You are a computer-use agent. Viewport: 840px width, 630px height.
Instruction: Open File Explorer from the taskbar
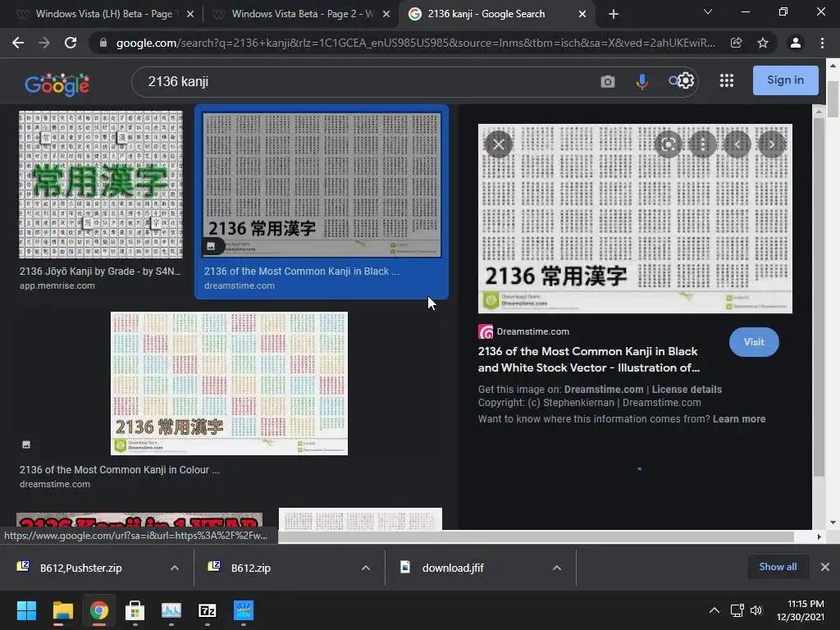point(62,610)
